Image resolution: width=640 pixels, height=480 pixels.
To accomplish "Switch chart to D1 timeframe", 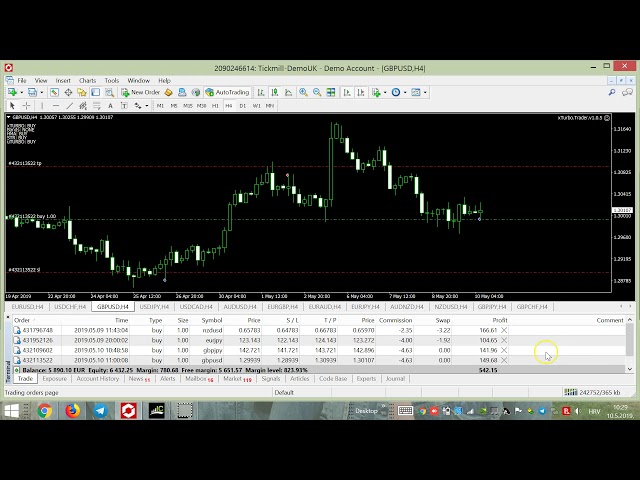I will pos(242,105).
